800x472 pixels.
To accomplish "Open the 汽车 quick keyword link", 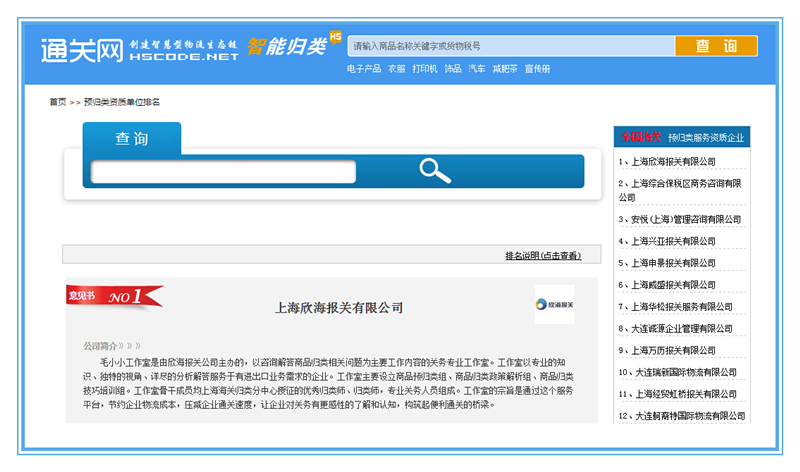I will (x=477, y=69).
